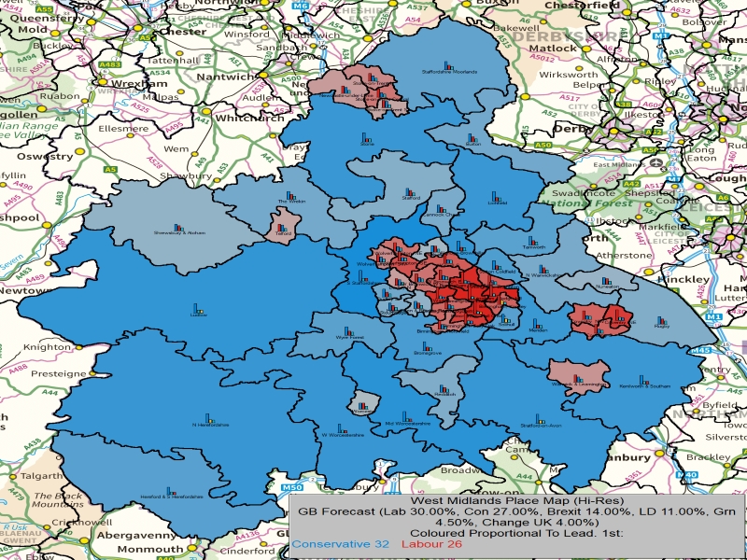Select the Worcester grey constituency region

tap(362, 403)
